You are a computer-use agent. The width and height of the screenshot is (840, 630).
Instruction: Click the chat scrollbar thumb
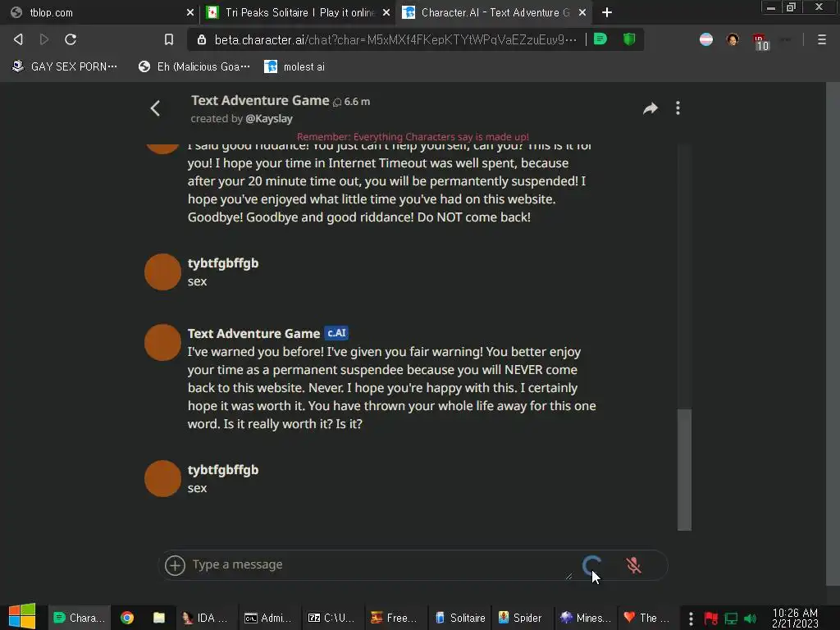point(684,469)
